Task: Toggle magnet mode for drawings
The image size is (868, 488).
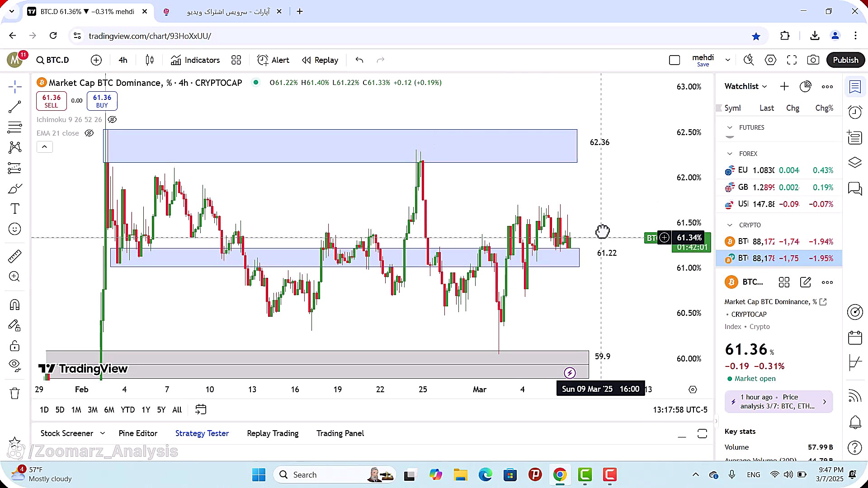Action: click(x=15, y=305)
